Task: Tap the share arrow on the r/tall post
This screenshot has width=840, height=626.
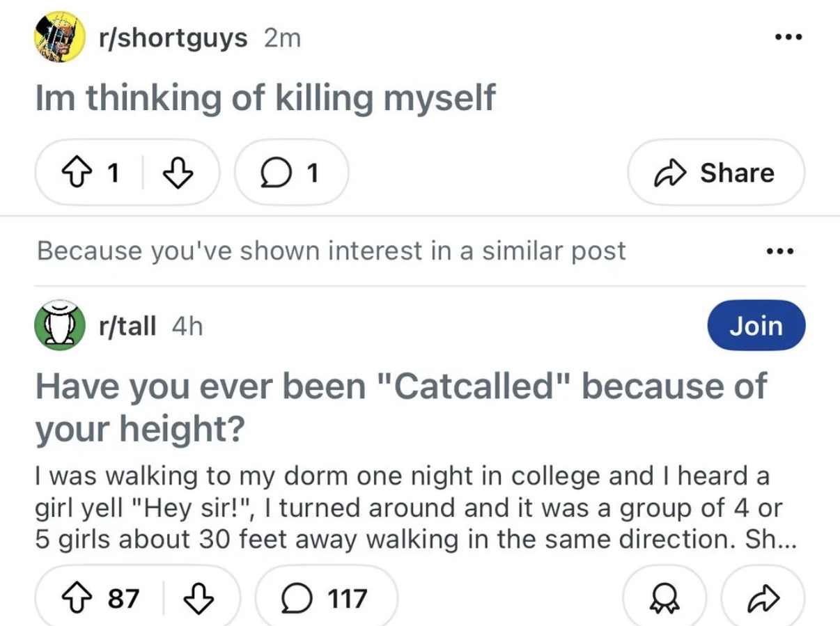Action: (763, 599)
